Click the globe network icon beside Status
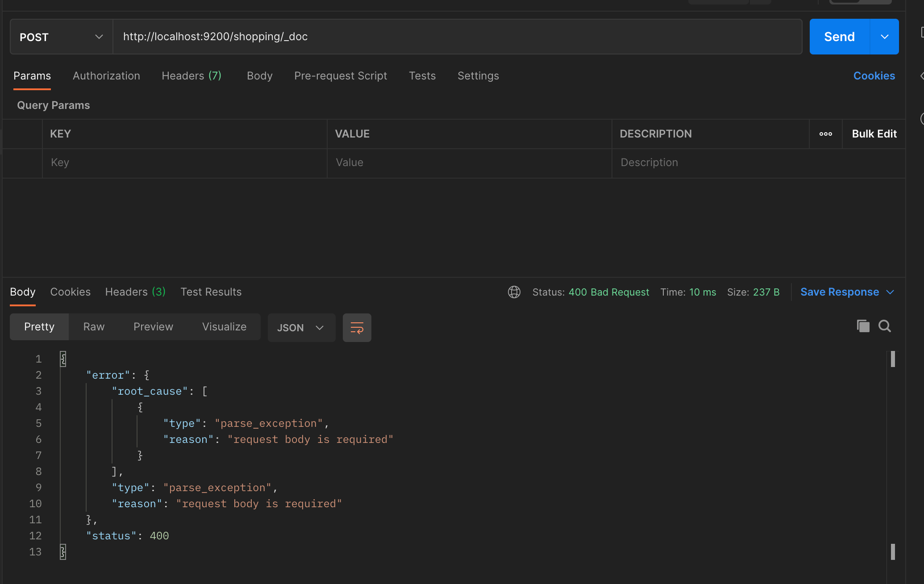924x584 pixels. click(514, 292)
